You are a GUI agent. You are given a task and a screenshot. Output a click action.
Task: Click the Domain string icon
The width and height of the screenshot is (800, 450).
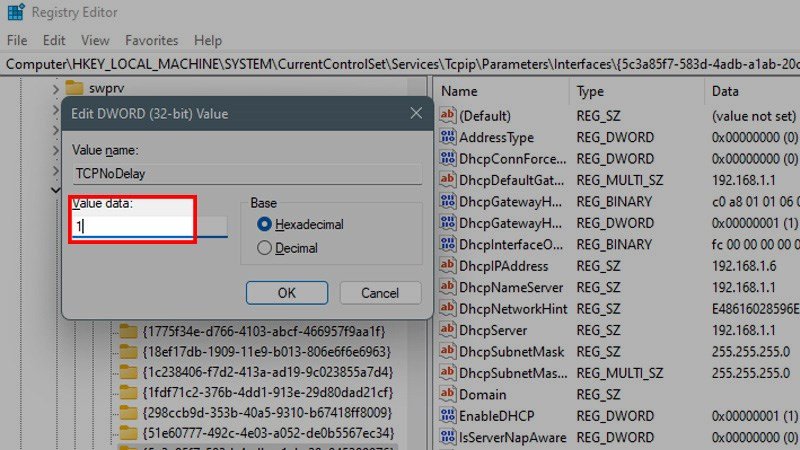(x=447, y=394)
